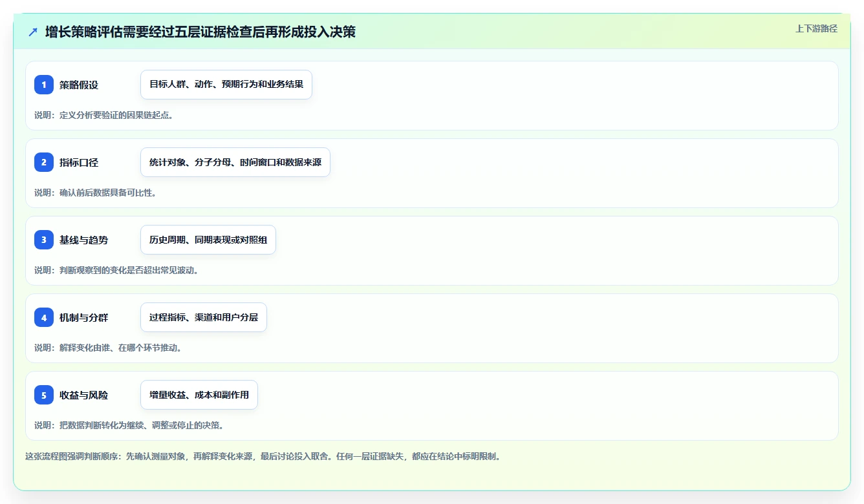864x504 pixels.
Task: Click the 机制与分群 step label
Action: coord(84,317)
